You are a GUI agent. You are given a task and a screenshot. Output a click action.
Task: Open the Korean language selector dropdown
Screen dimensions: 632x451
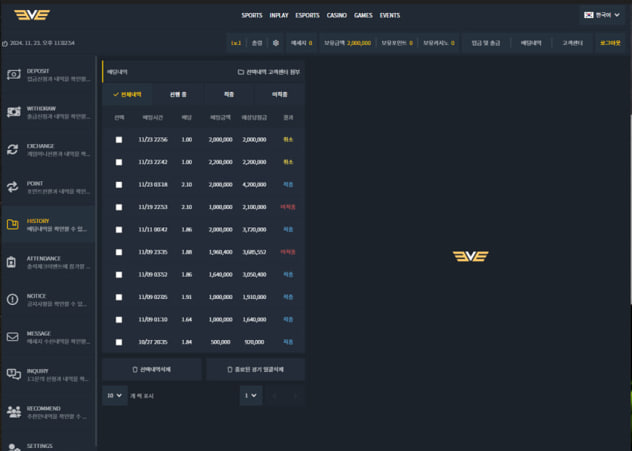pos(602,15)
